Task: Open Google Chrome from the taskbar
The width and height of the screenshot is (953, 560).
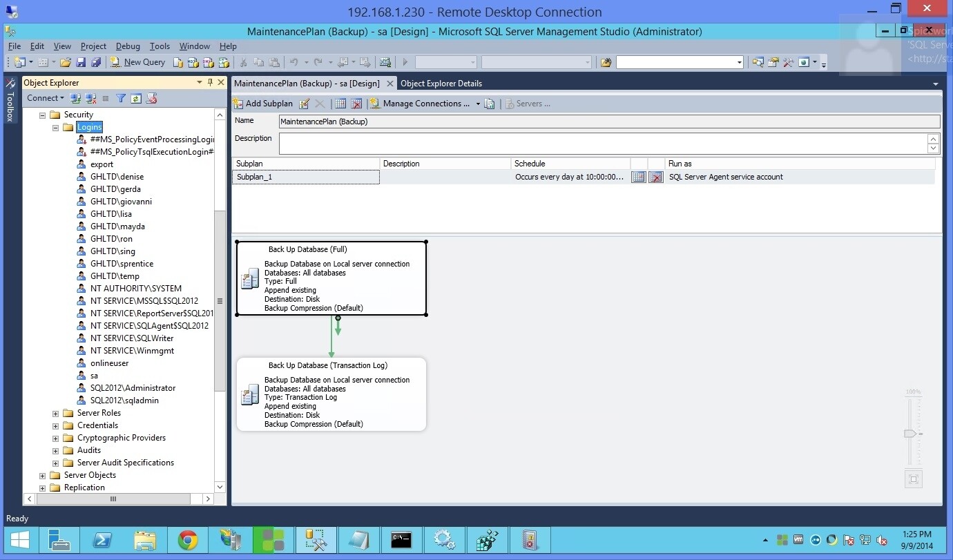Action: point(187,540)
